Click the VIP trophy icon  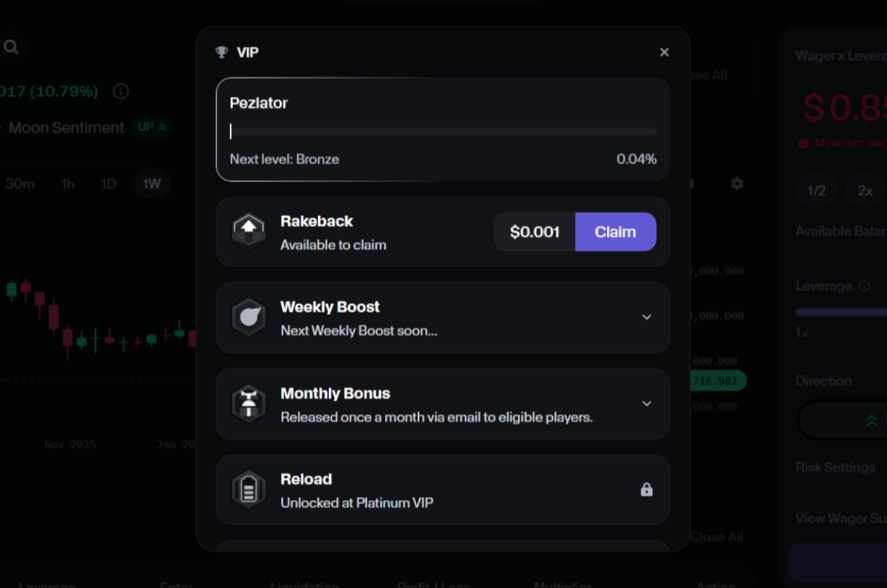(222, 52)
